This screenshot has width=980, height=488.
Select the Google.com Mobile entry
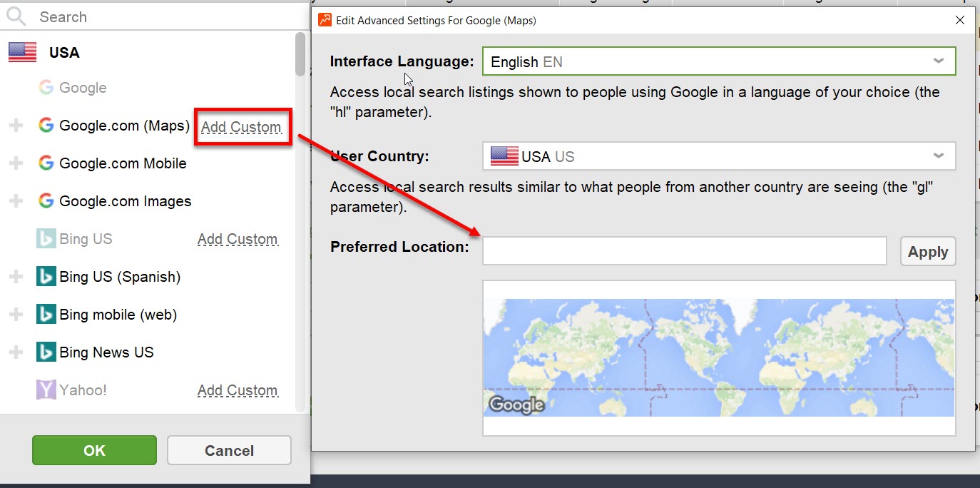tap(123, 163)
